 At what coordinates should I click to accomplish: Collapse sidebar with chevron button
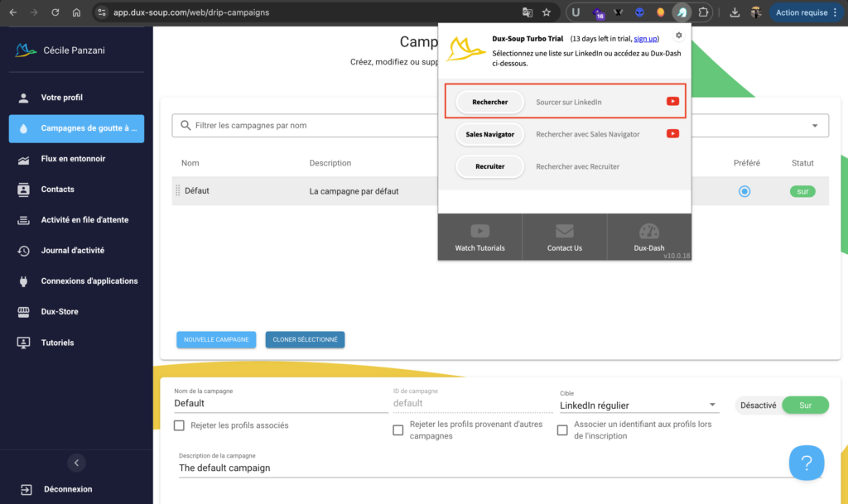[x=76, y=463]
